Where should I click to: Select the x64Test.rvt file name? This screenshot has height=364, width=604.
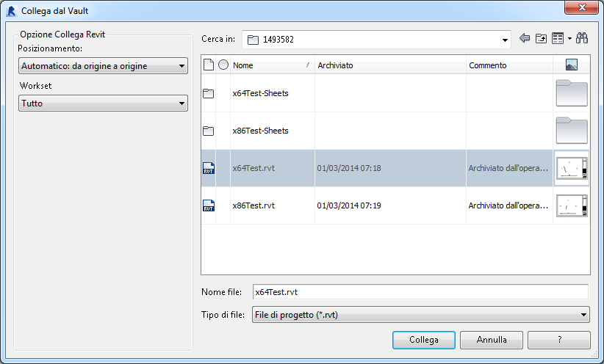254,168
